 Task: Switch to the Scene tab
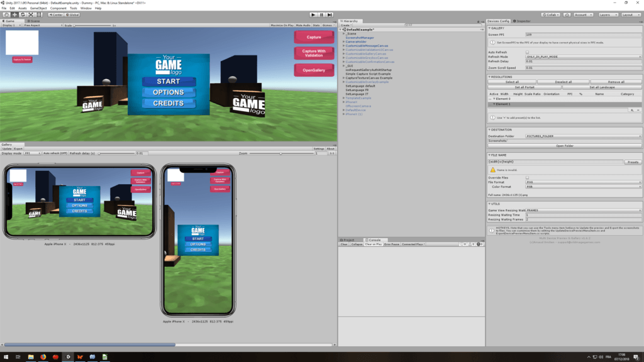[33, 21]
